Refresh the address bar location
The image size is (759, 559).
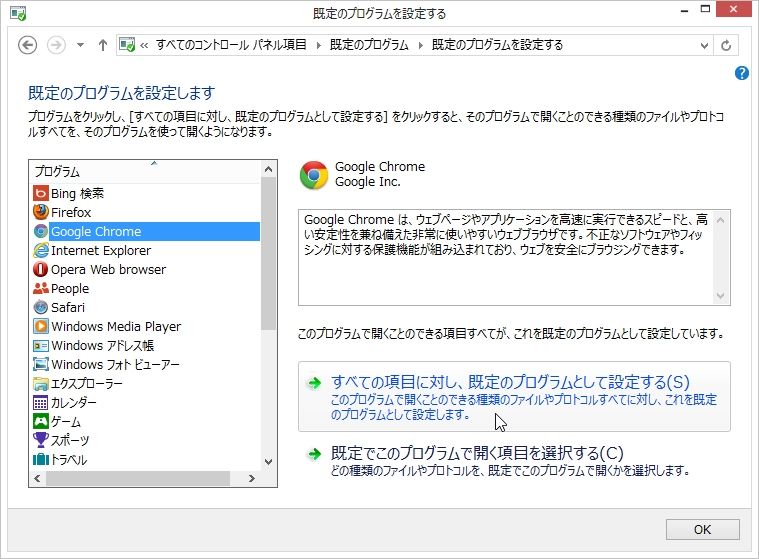(x=726, y=45)
